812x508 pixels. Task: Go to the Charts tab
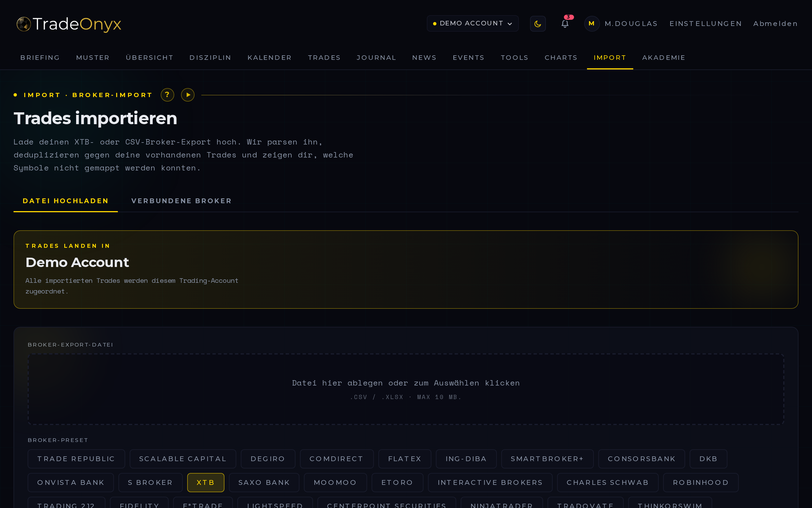[561, 58]
